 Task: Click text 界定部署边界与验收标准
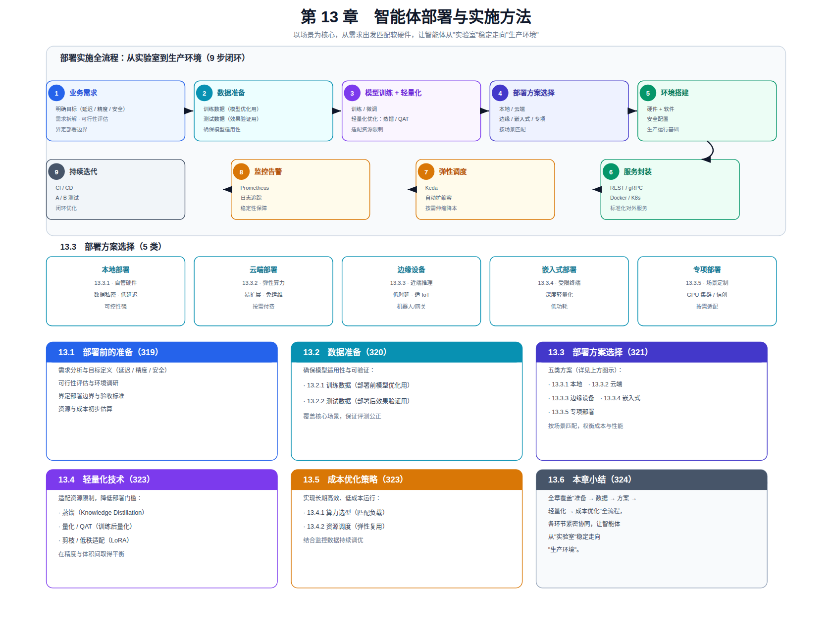pyautogui.click(x=91, y=396)
